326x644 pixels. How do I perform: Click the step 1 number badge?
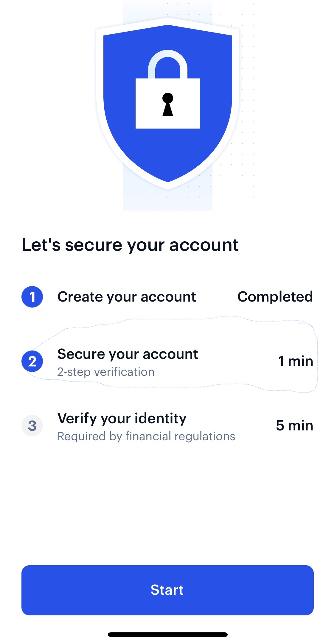point(32,297)
